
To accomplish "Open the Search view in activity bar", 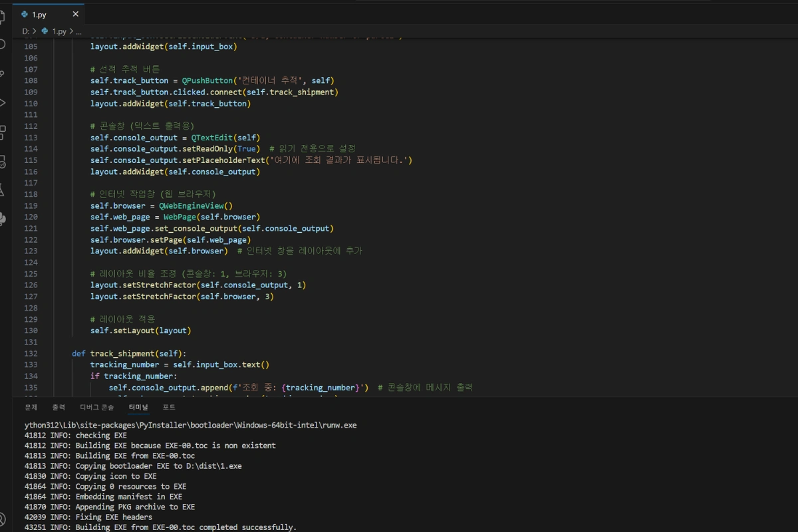I will (2, 45).
